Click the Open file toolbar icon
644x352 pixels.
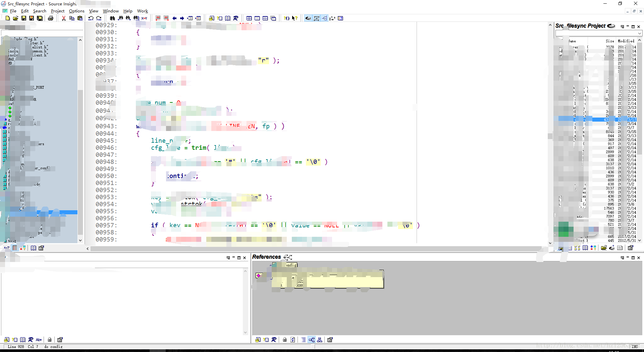tap(15, 18)
